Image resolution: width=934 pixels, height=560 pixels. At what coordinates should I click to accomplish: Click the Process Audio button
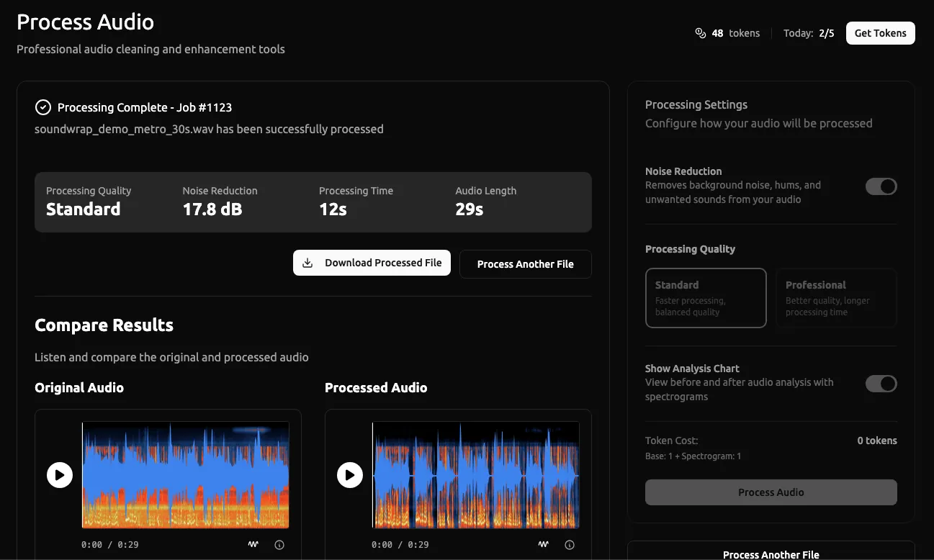771,492
